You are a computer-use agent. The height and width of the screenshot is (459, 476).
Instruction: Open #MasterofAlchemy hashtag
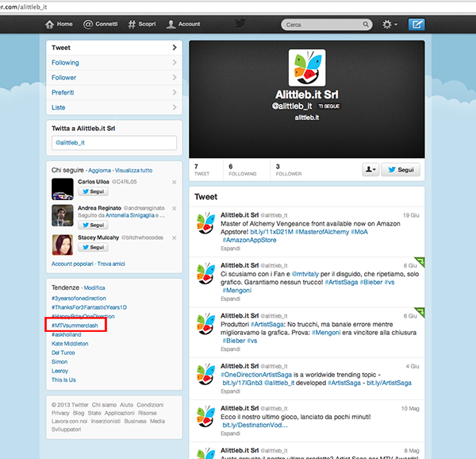[322, 232]
